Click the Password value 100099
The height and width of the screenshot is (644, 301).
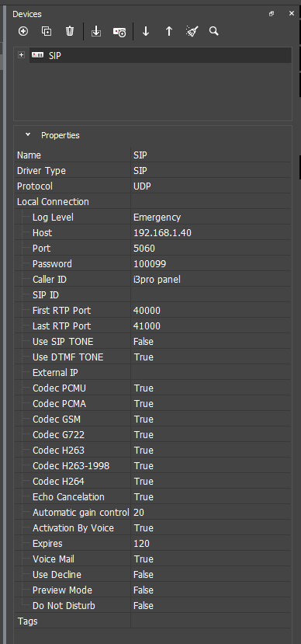(x=211, y=264)
